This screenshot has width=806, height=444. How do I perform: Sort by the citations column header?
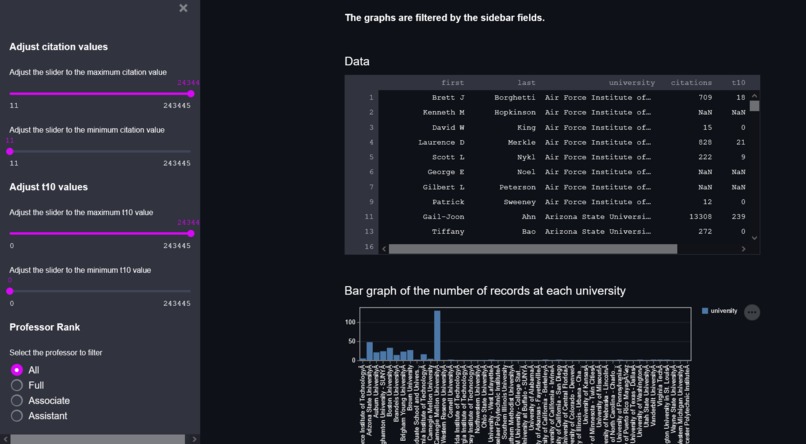(x=691, y=83)
